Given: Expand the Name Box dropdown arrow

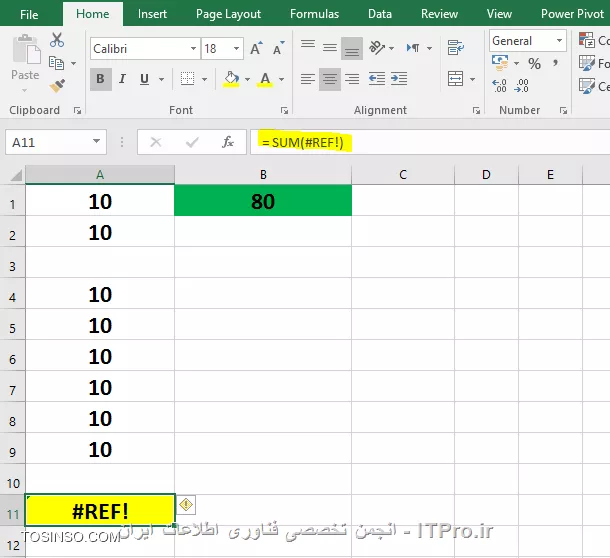Looking at the screenshot, I should tap(96, 142).
